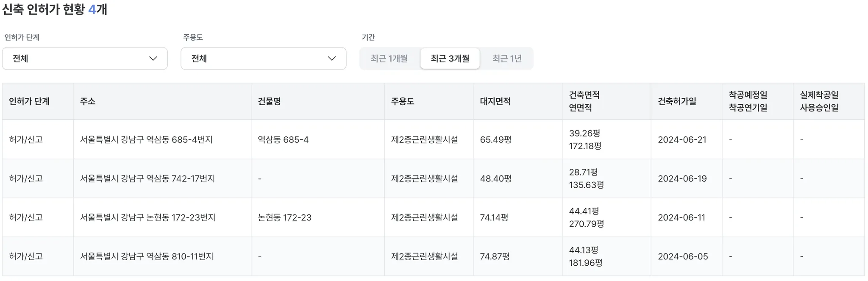Click building name 논현동 172-23
Viewport: 868px width, 281px height.
284,217
